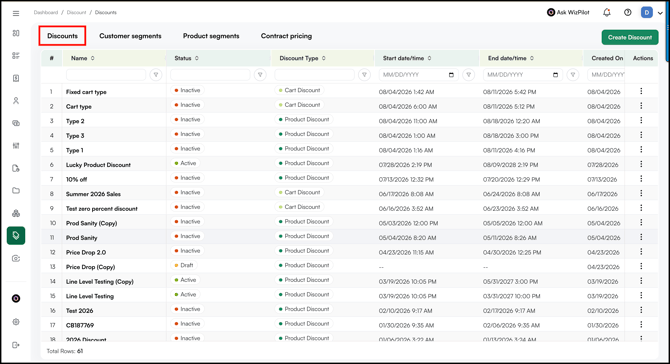Click the Status column filter icon

coord(260,75)
